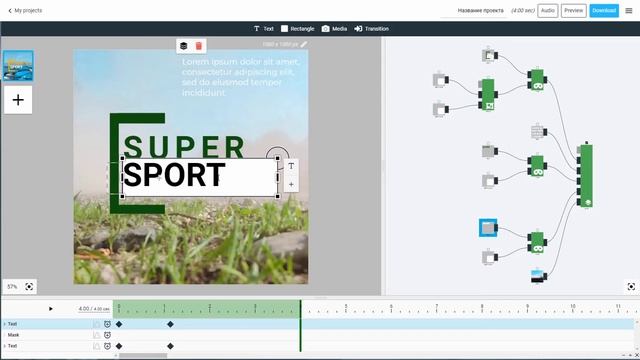Image resolution: width=640 pixels, height=360 pixels.
Task: Select the SPORT text box
Action: click(200, 177)
